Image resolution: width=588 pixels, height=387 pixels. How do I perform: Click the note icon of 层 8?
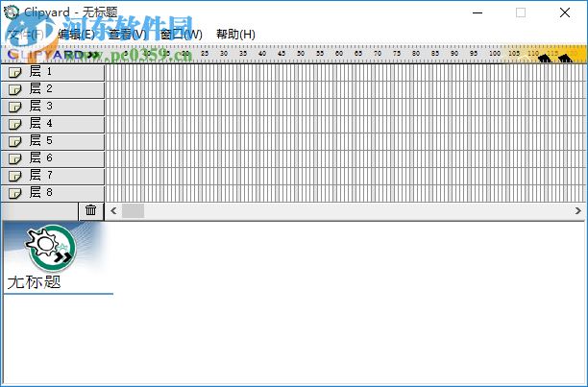pyautogui.click(x=15, y=193)
